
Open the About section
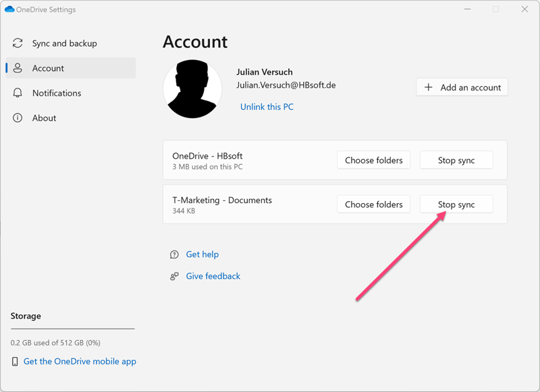click(x=44, y=118)
